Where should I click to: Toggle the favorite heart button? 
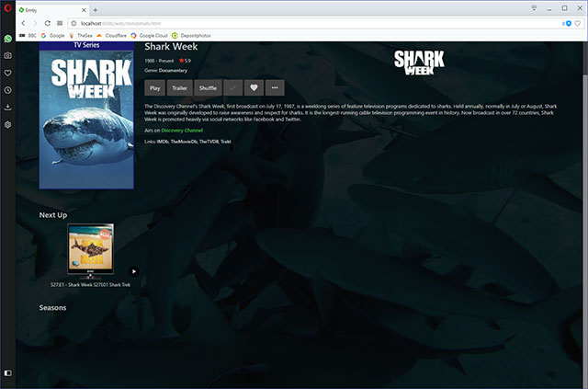254,88
